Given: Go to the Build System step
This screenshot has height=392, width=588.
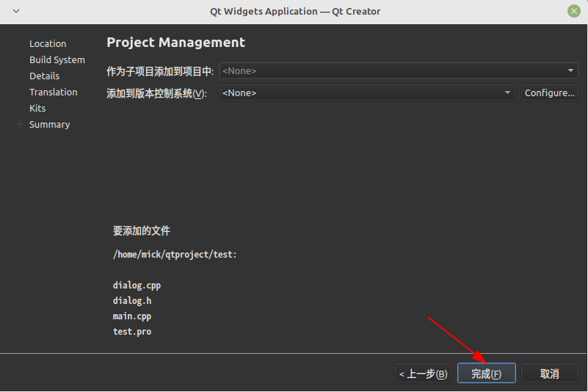Looking at the screenshot, I should point(57,60).
